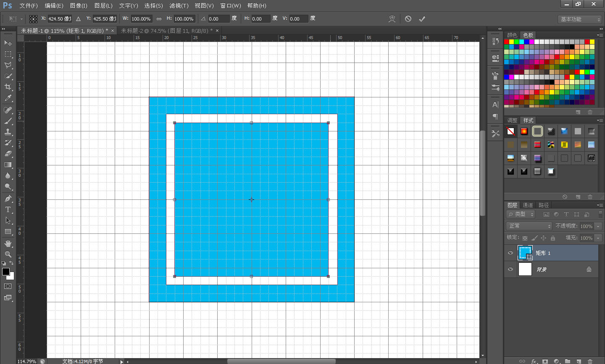
Task: Select the Eyedropper tool
Action: click(x=8, y=98)
